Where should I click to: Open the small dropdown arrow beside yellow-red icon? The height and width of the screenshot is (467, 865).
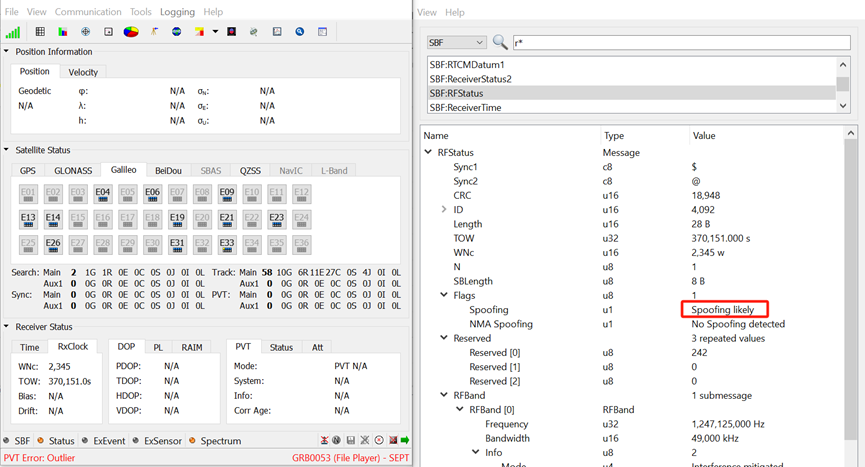pos(215,31)
